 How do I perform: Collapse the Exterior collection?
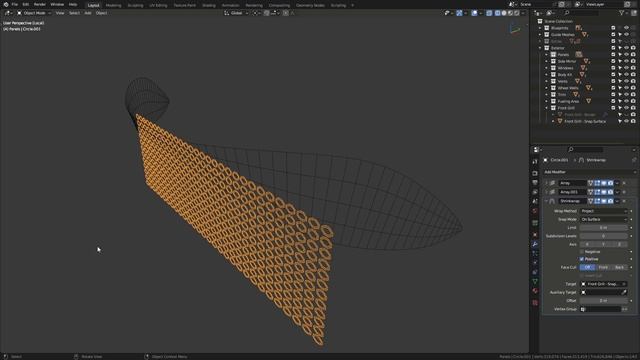tap(540, 48)
